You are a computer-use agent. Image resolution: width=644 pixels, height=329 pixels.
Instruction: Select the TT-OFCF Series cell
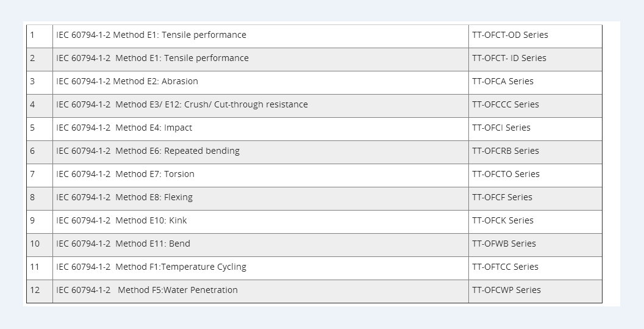coord(502,198)
